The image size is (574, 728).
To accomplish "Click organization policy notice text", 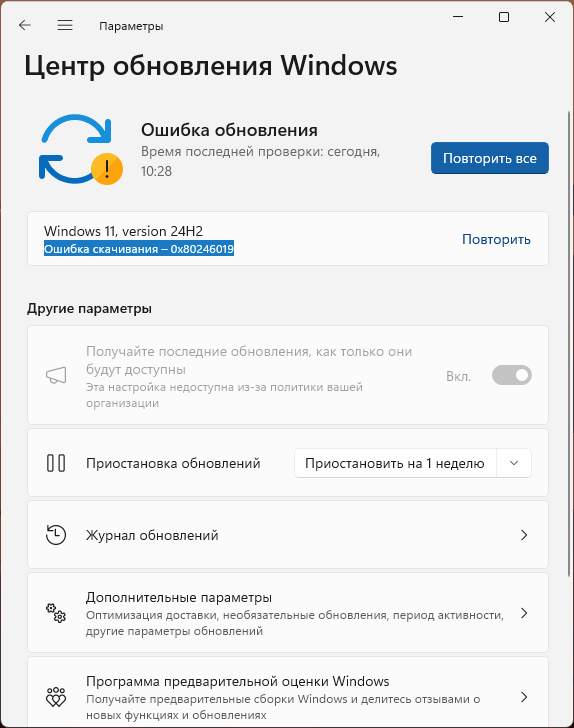I will pyautogui.click(x=224, y=395).
